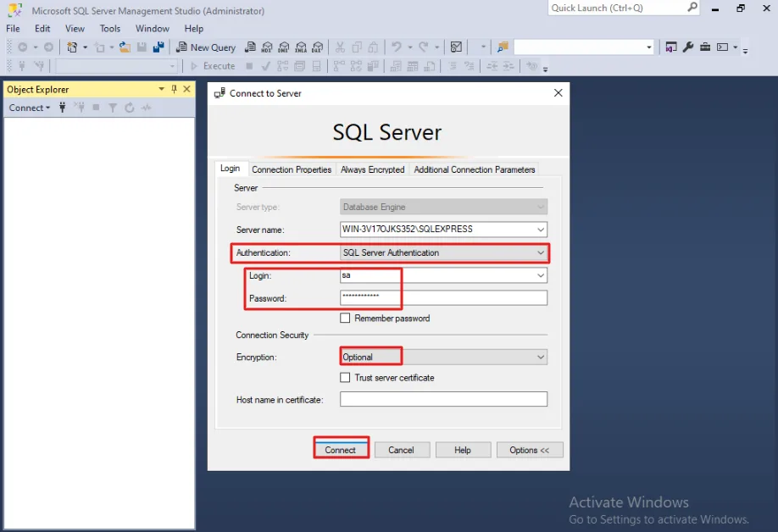The width and height of the screenshot is (778, 532).
Task: Switch to Additional Connection Parameters tab
Action: point(475,169)
